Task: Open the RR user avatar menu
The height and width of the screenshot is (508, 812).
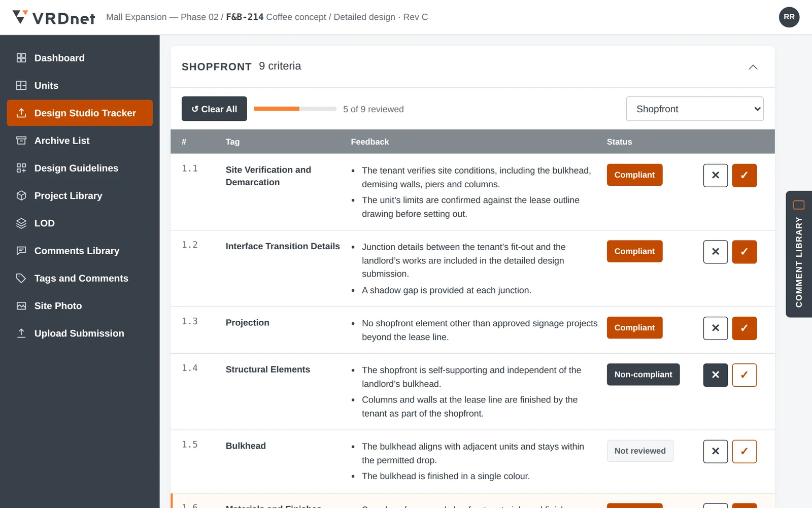Action: pos(789,17)
